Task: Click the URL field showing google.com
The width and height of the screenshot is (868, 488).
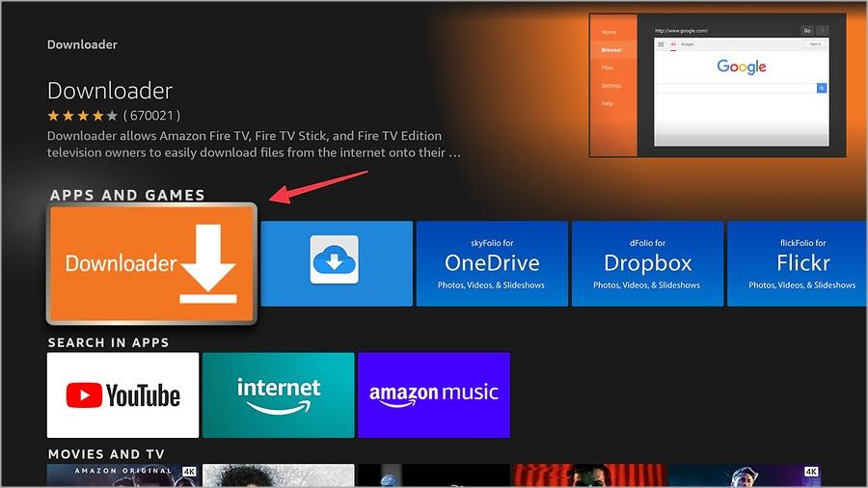Action: pos(726,31)
